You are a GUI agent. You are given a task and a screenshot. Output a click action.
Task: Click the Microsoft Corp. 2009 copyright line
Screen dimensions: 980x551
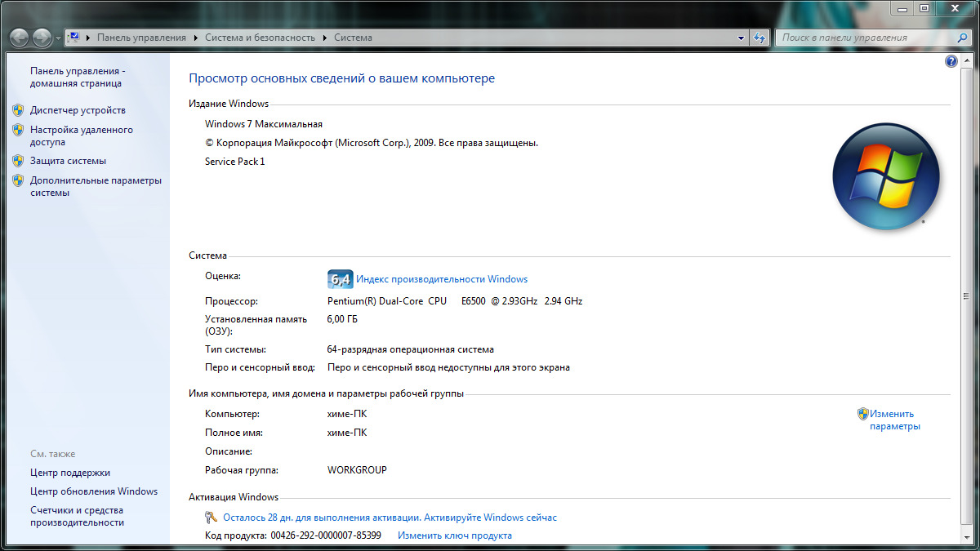tap(372, 143)
